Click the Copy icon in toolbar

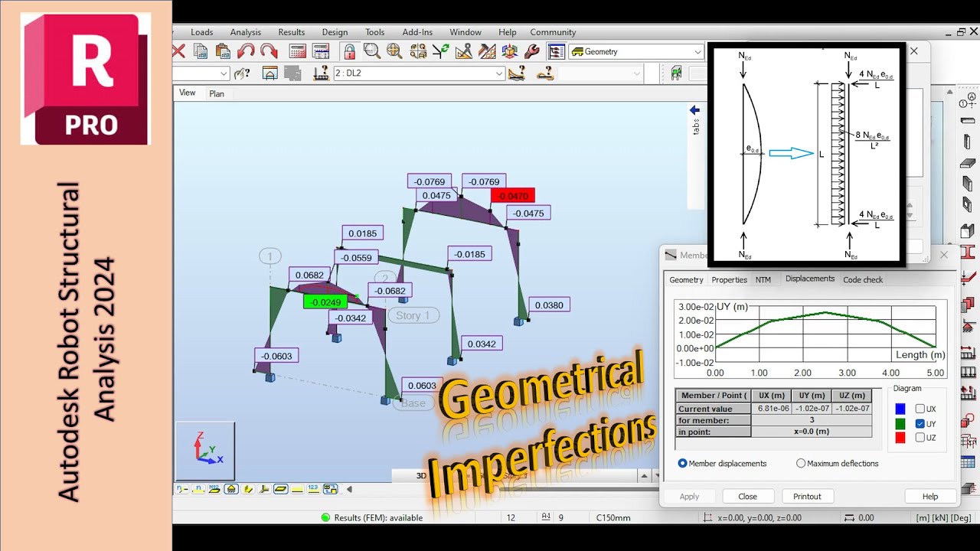[201, 51]
